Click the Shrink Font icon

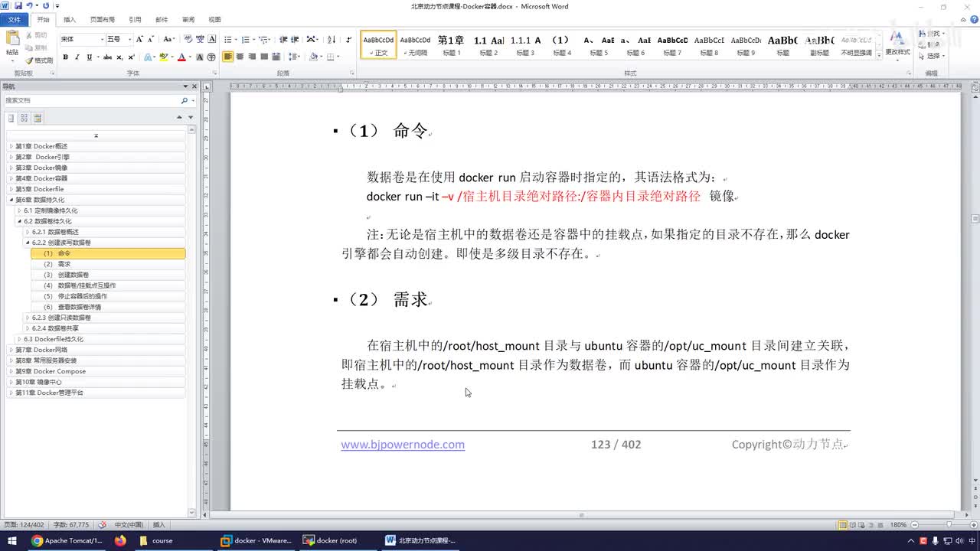(151, 39)
